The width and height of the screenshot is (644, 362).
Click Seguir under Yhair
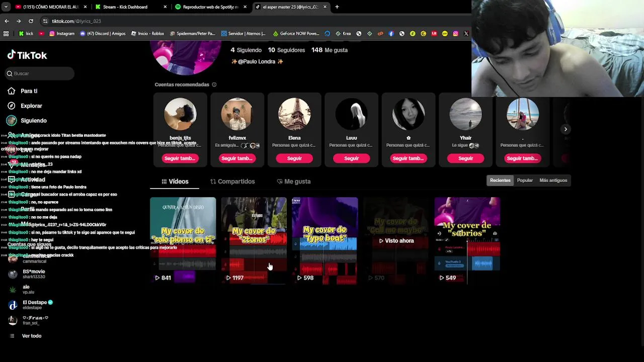[x=465, y=158]
